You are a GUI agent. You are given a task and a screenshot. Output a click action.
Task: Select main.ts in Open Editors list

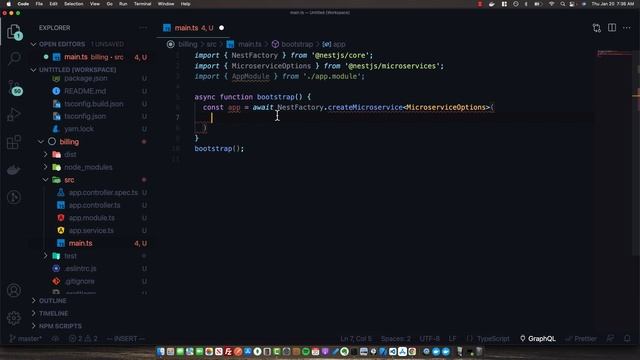(93, 57)
